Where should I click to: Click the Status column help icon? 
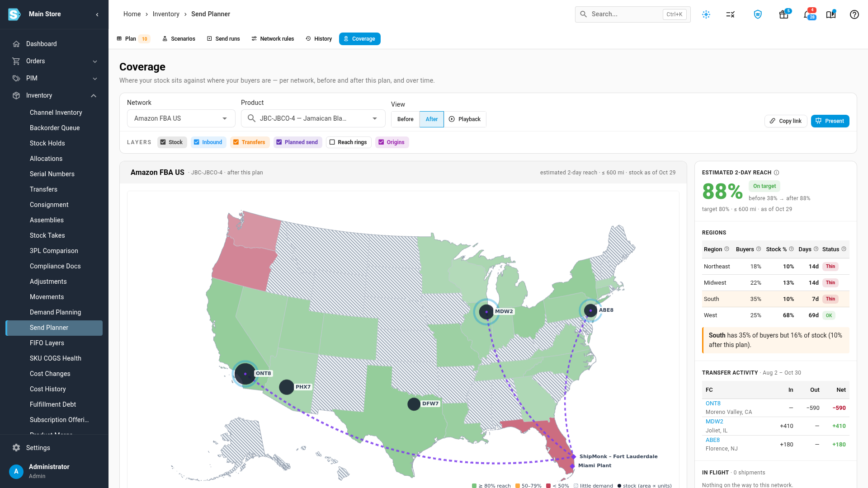pyautogui.click(x=844, y=249)
